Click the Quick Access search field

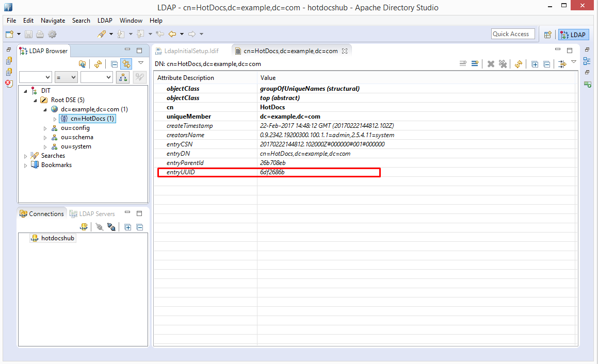[x=513, y=34]
